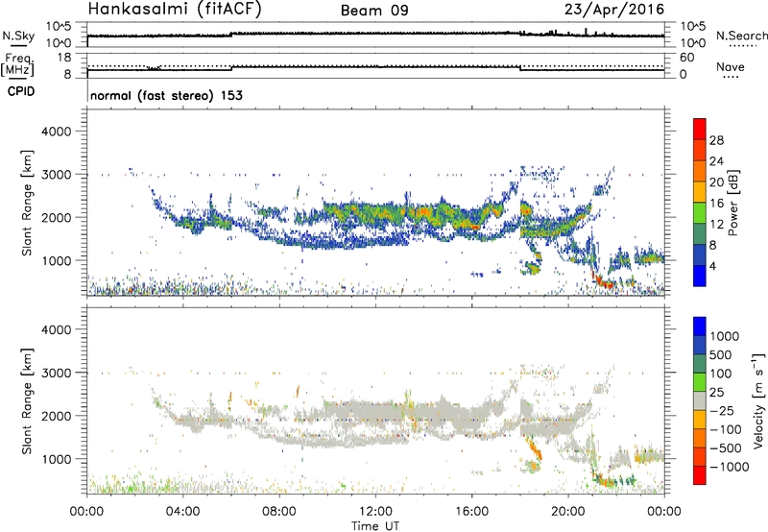Click the gray segment of Velocity colorbar
Screen dimensions: 768x532
700,401
